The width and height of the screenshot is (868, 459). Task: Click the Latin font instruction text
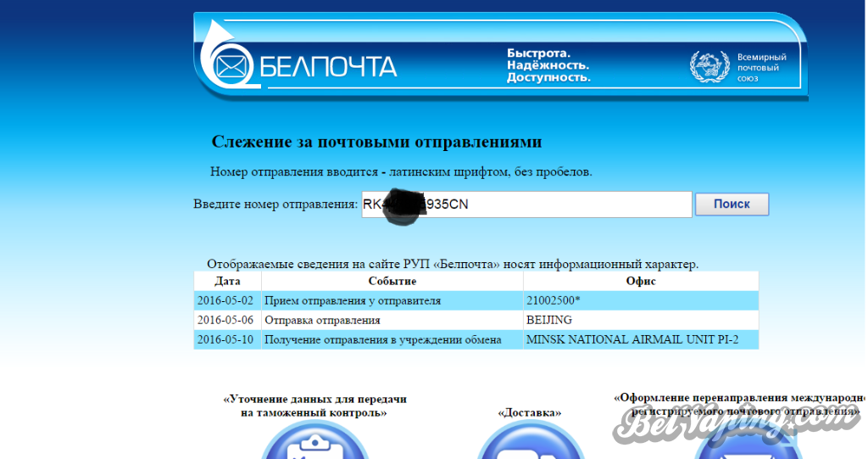click(401, 172)
